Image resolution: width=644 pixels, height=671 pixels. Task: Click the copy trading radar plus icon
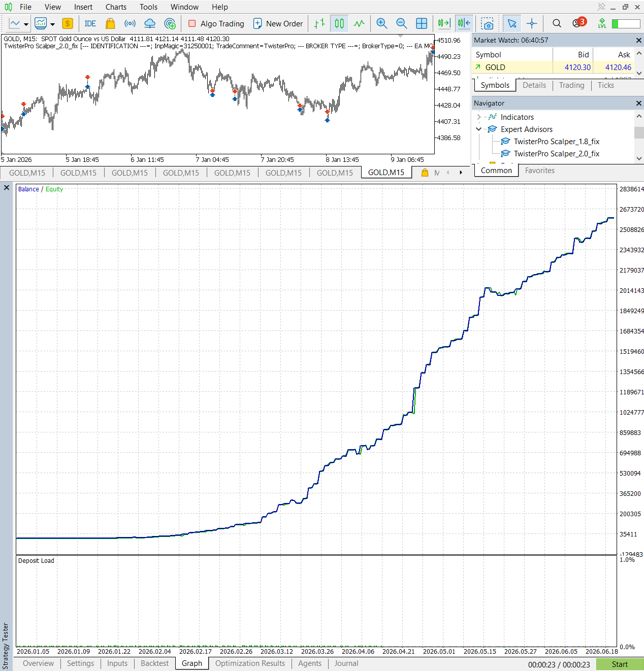click(170, 23)
